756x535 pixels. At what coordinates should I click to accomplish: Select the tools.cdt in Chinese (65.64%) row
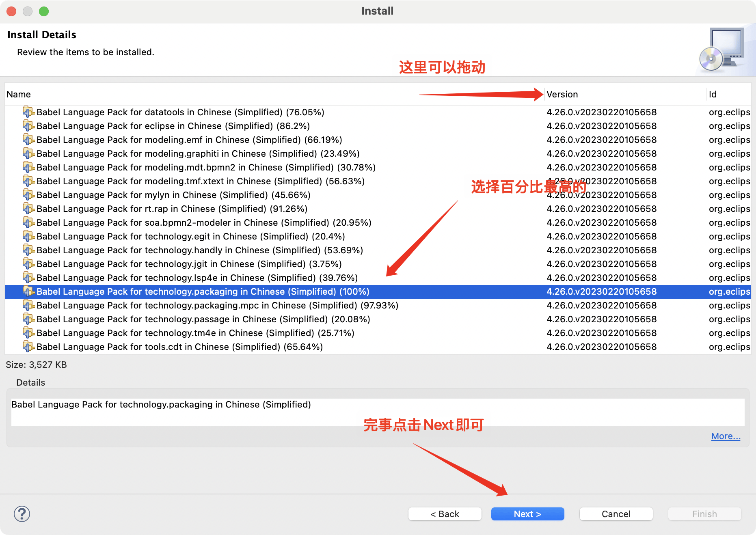(378, 347)
